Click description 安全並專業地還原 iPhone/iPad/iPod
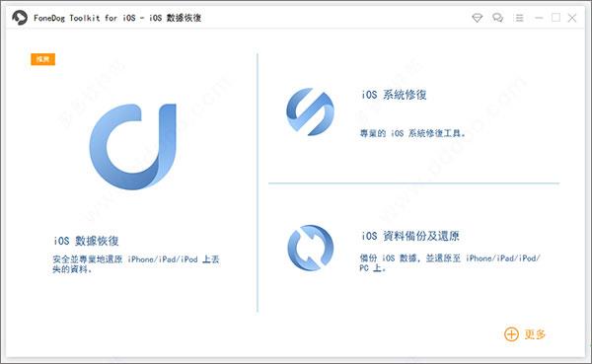The height and width of the screenshot is (364, 592). 136,264
